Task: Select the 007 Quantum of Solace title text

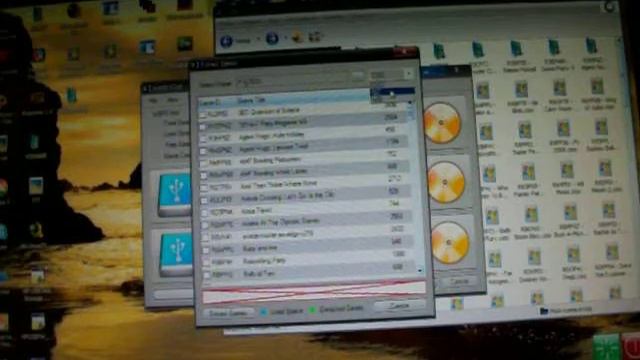Action: 269,111
